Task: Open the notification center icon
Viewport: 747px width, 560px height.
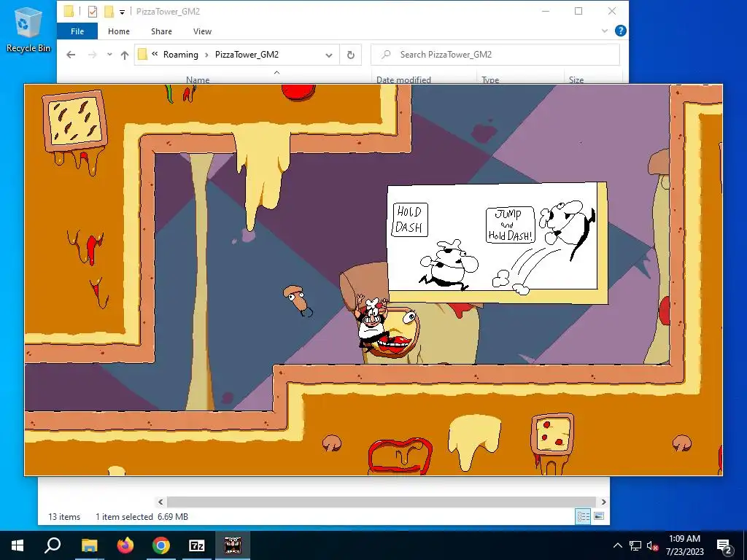Action: click(725, 546)
